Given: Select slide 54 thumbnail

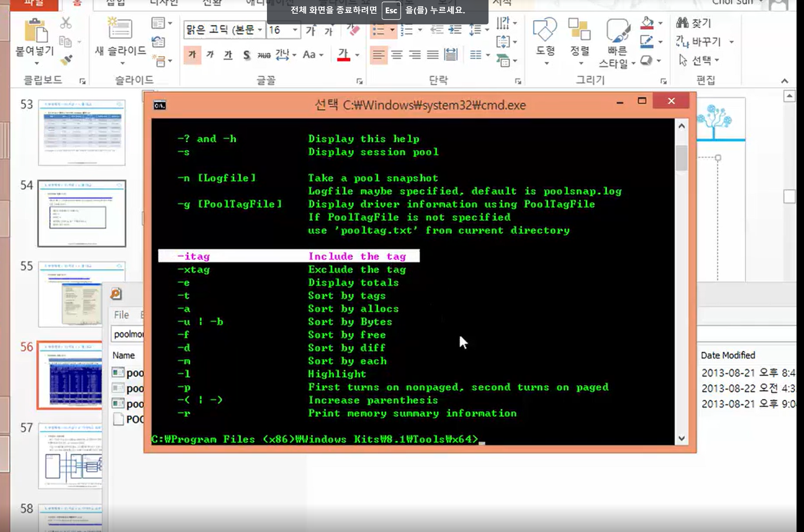Looking at the screenshot, I should (82, 213).
